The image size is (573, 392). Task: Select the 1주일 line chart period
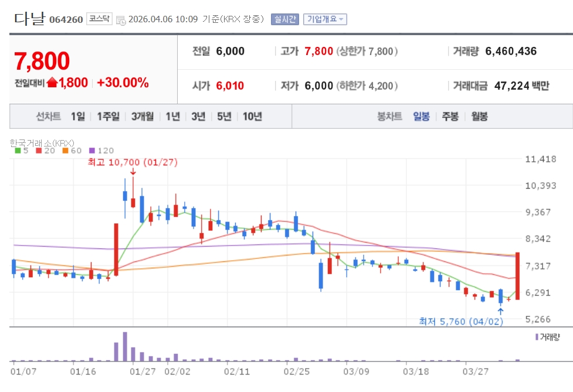click(108, 117)
